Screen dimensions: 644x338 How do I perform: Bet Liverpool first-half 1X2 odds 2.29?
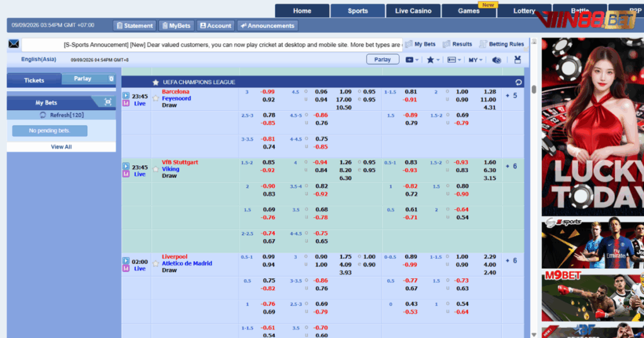[x=489, y=257]
